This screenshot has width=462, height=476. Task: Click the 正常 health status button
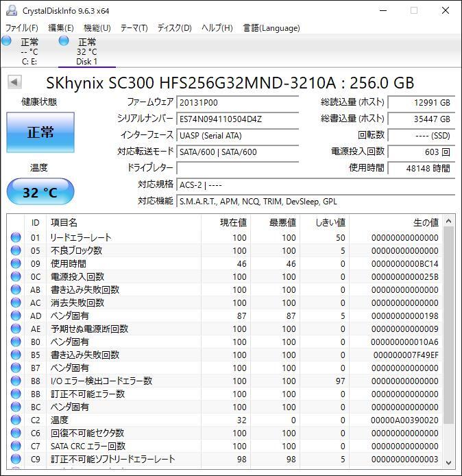(x=40, y=132)
